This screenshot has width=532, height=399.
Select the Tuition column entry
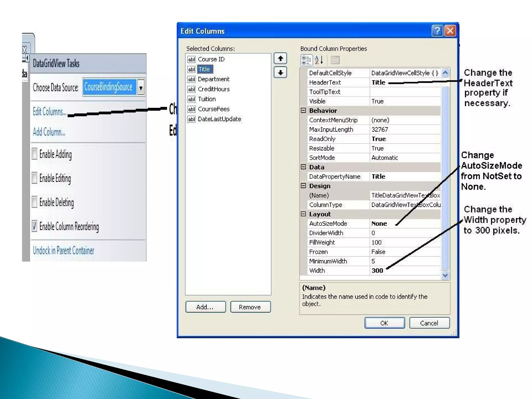coord(207,99)
